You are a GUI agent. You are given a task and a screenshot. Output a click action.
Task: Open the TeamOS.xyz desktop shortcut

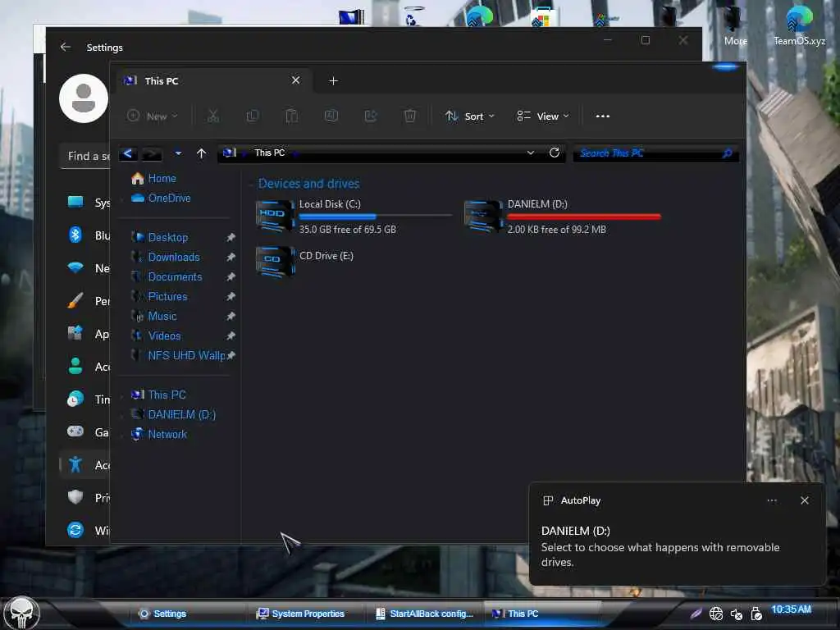pos(799,25)
